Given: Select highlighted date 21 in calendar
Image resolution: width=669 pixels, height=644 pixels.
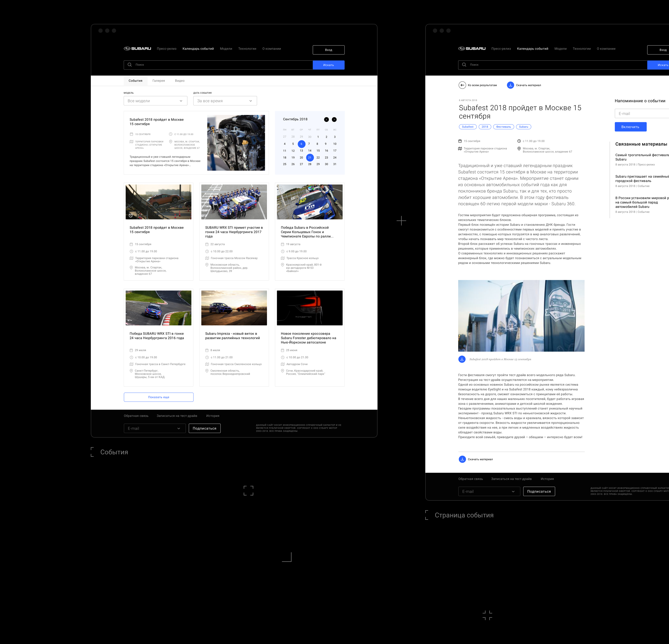Looking at the screenshot, I should 310,158.
